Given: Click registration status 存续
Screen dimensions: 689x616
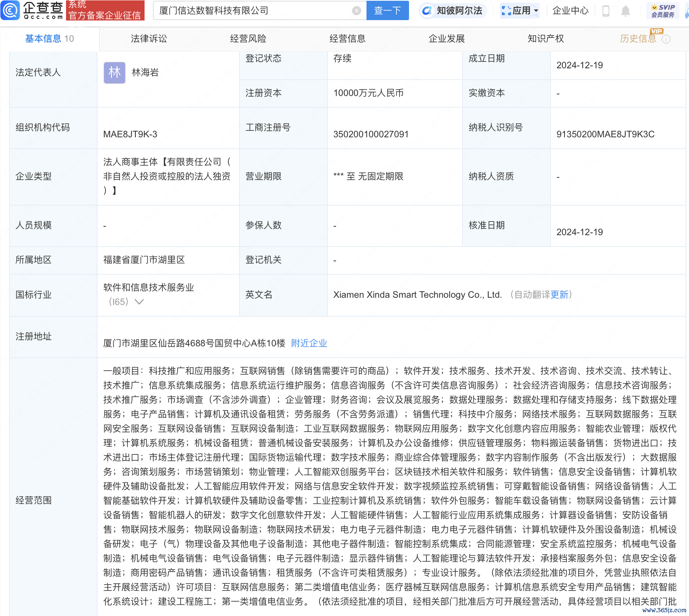Looking at the screenshot, I should click(342, 58).
